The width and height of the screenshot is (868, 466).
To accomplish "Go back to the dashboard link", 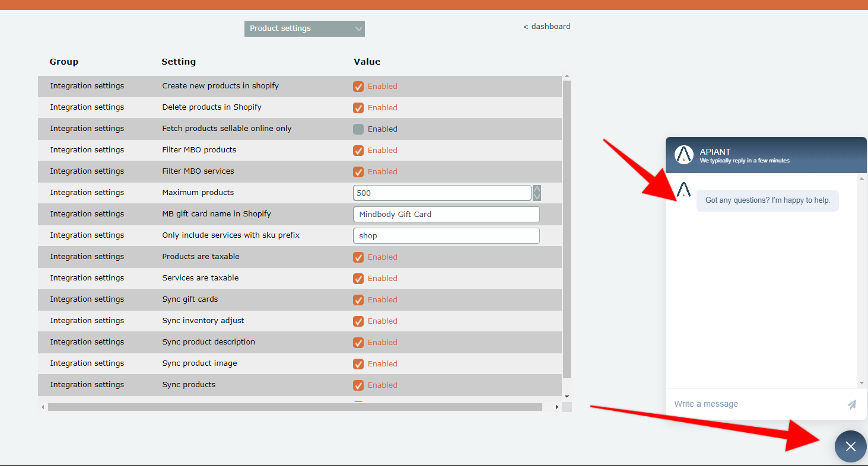I will click(x=547, y=27).
